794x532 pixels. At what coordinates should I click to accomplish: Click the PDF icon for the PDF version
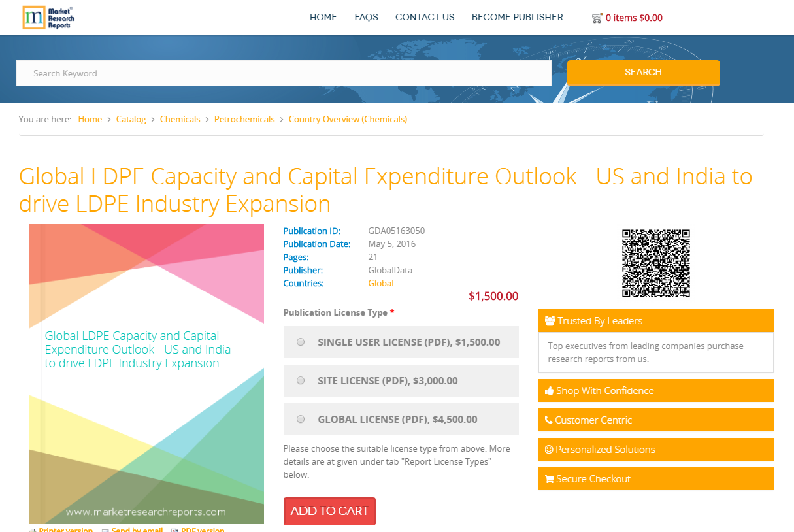175,530
